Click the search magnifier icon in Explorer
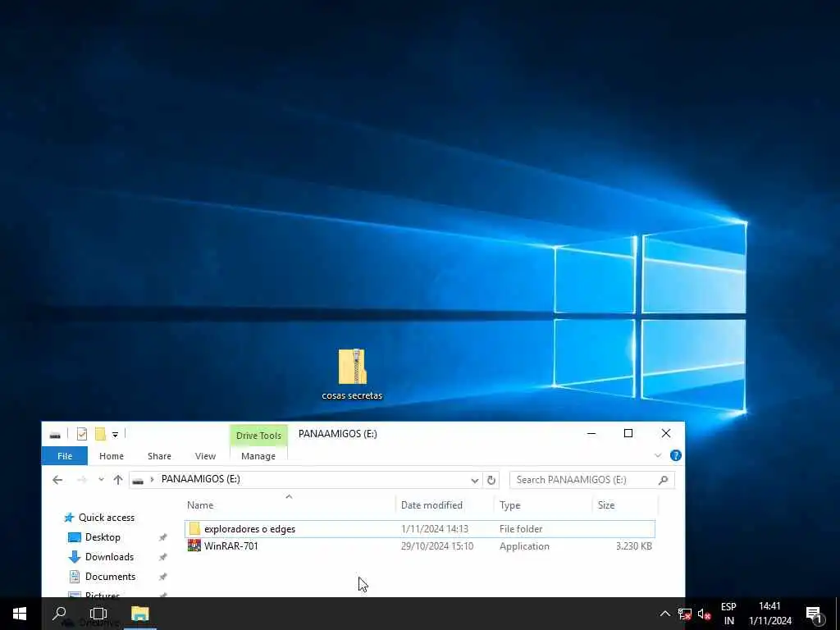 click(x=663, y=480)
